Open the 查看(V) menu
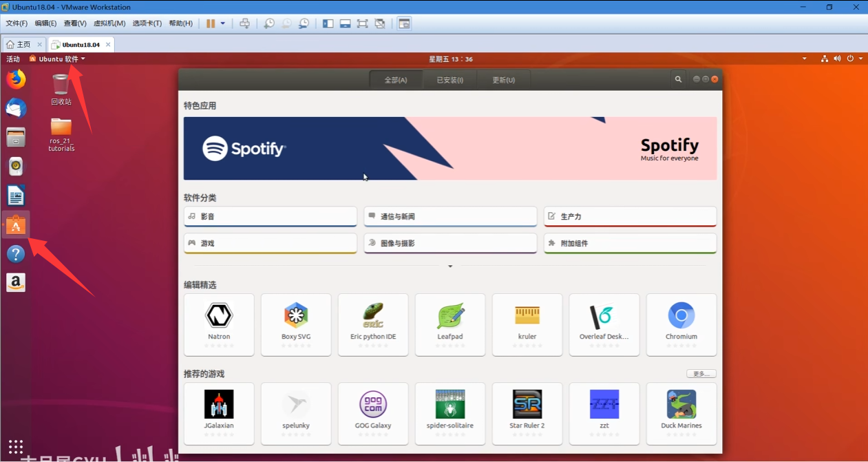Screen dimensions: 868x462 click(75, 23)
